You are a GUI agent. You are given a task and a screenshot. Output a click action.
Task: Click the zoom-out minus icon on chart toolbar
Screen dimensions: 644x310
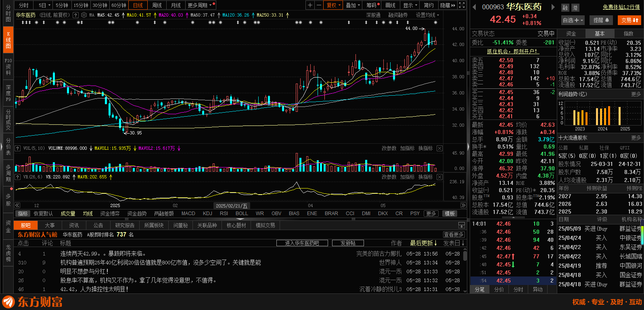coord(319,5)
